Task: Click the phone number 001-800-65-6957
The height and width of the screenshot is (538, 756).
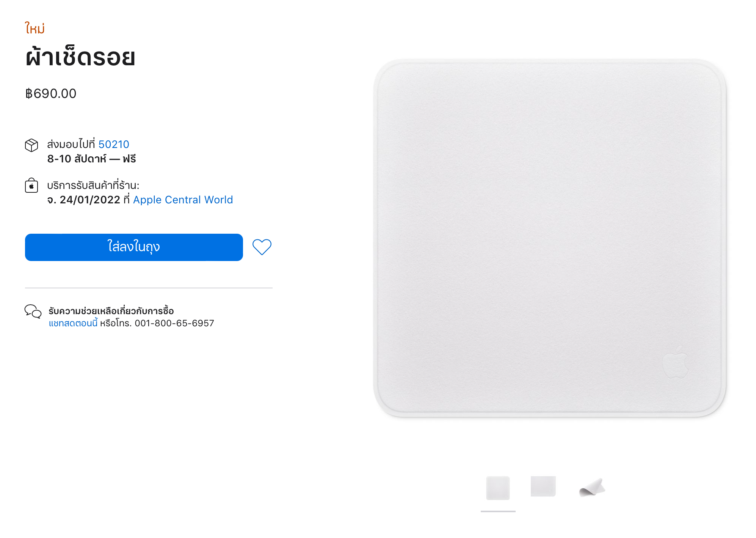Action: click(x=174, y=323)
